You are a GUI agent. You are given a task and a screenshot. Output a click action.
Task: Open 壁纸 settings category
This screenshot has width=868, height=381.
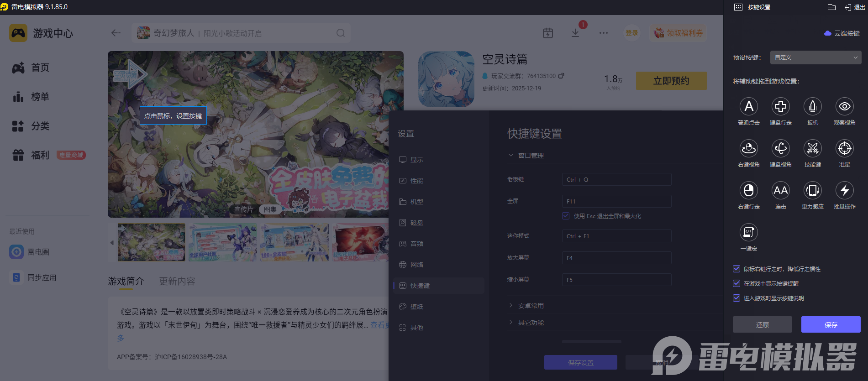[x=439, y=307]
